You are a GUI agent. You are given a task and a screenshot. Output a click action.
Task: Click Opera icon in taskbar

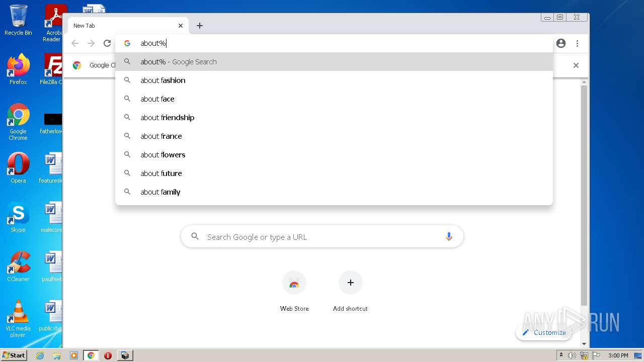point(108,355)
